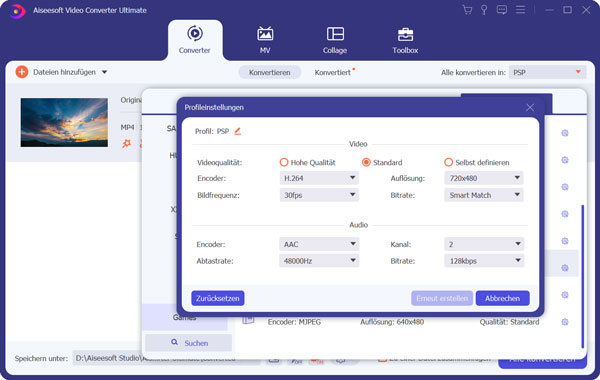Open the shopping cart icon in title bar
Screen dimensions: 600x380
pyautogui.click(x=467, y=10)
